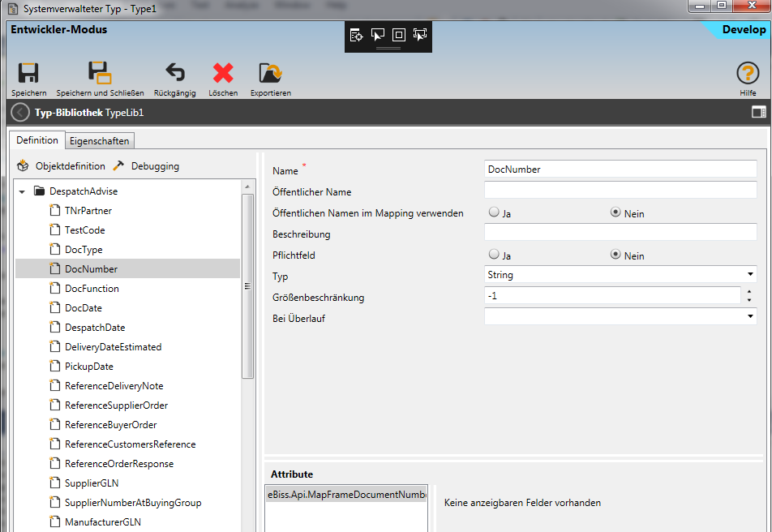This screenshot has height=532, width=772.
Task: Click Speichern und Schließen icon
Action: point(100,73)
